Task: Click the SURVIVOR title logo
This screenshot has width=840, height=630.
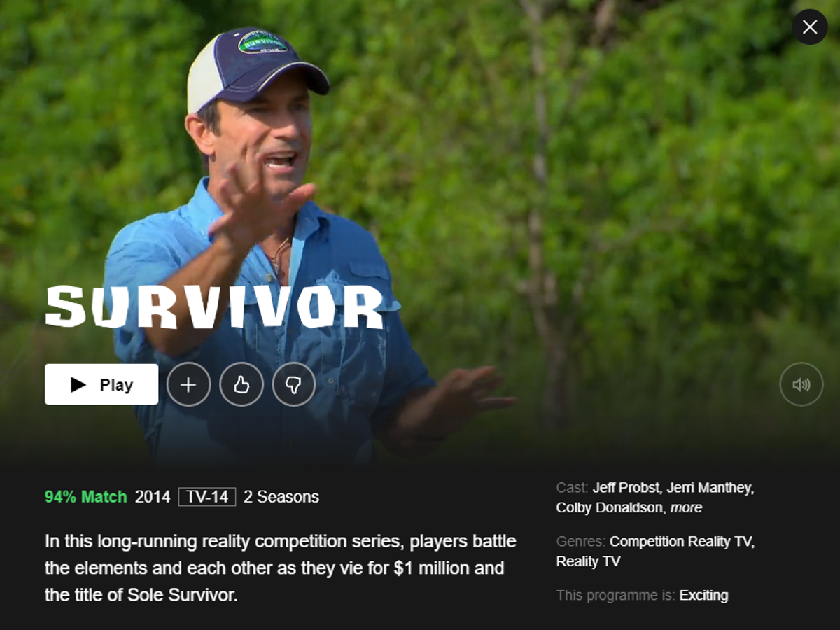Action: point(215,307)
